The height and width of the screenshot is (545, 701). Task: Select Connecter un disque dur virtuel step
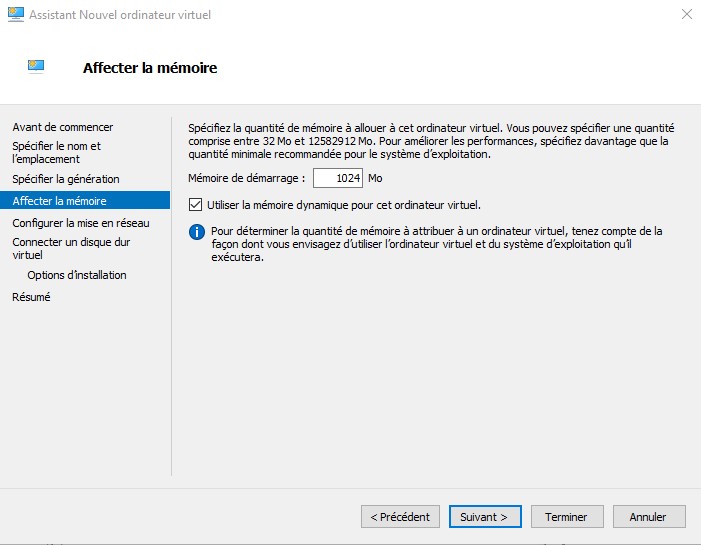pos(71,249)
